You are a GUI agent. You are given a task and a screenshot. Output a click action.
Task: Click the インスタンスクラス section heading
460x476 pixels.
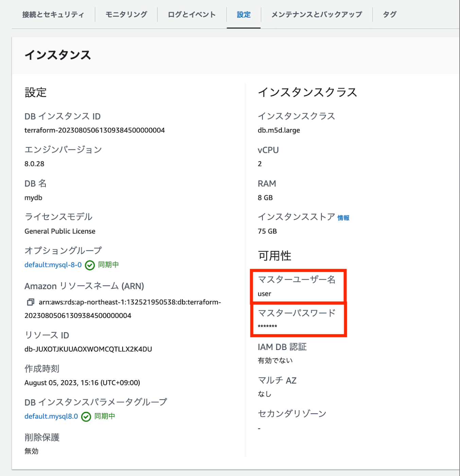pos(307,92)
